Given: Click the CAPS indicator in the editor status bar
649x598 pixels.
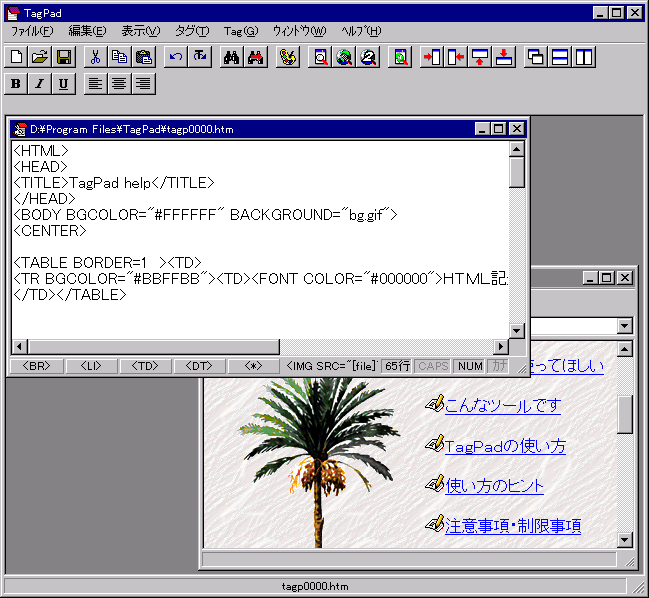Looking at the screenshot, I should [x=433, y=366].
